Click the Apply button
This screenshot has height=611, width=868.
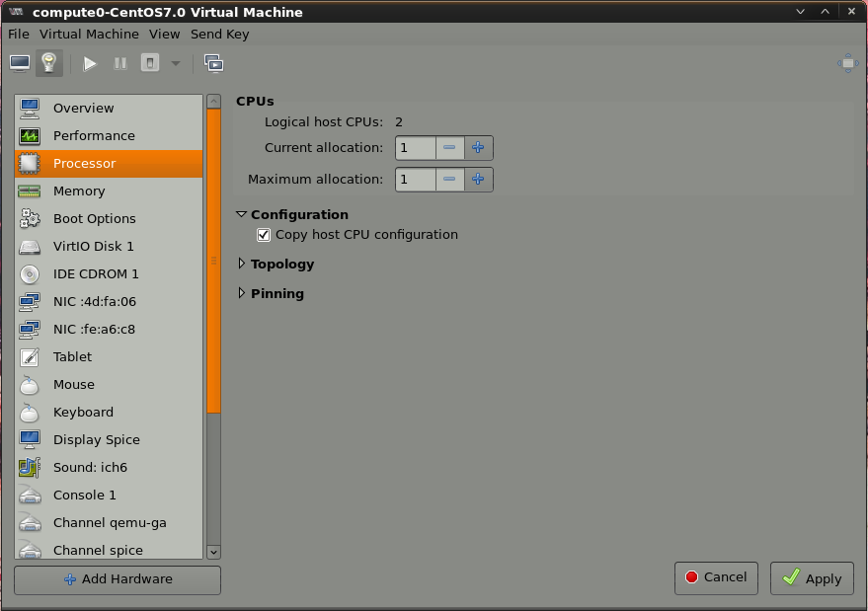coord(812,578)
